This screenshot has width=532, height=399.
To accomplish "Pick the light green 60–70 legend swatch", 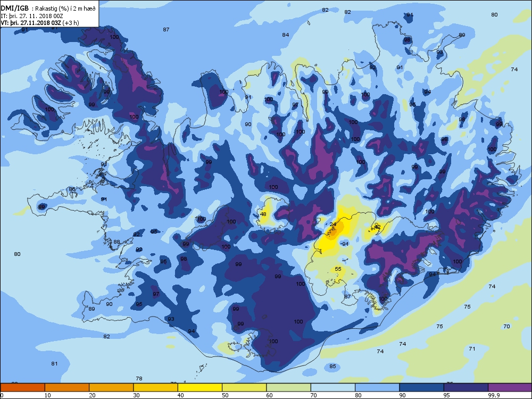I will 289,387.
